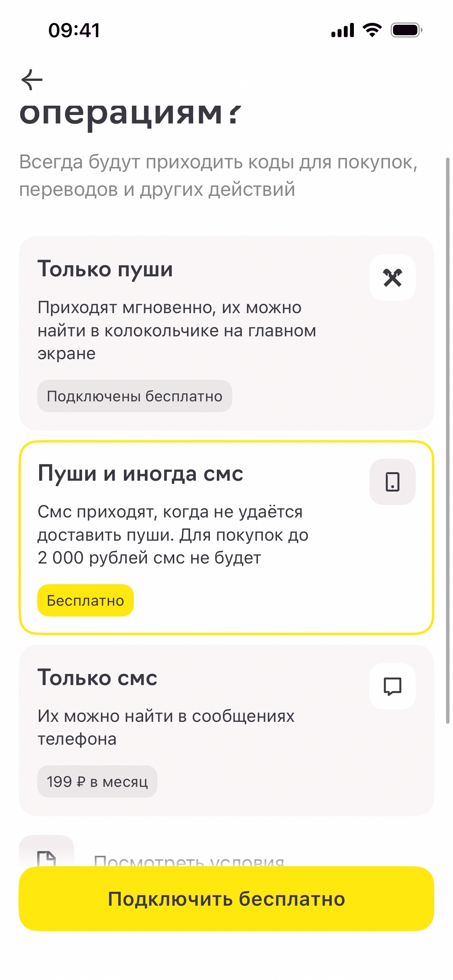Tap the document icon beside Посмотреть условия
This screenshot has height=980, width=453.
coord(46,857)
